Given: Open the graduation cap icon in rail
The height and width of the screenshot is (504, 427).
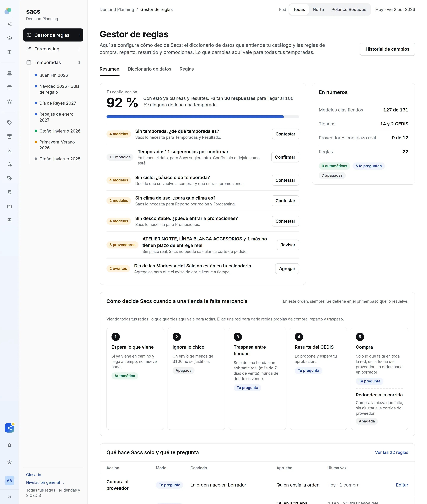Looking at the screenshot, I should click(x=9, y=38).
